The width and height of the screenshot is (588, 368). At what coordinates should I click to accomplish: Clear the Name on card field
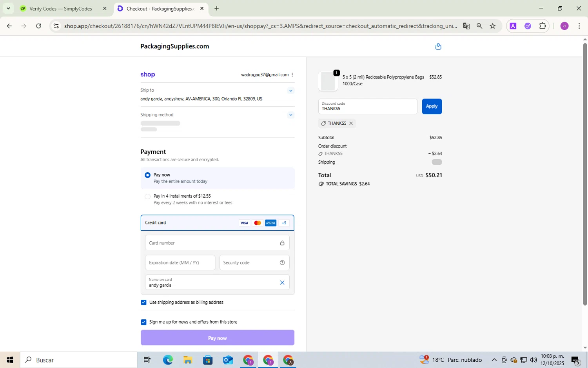coord(282,282)
